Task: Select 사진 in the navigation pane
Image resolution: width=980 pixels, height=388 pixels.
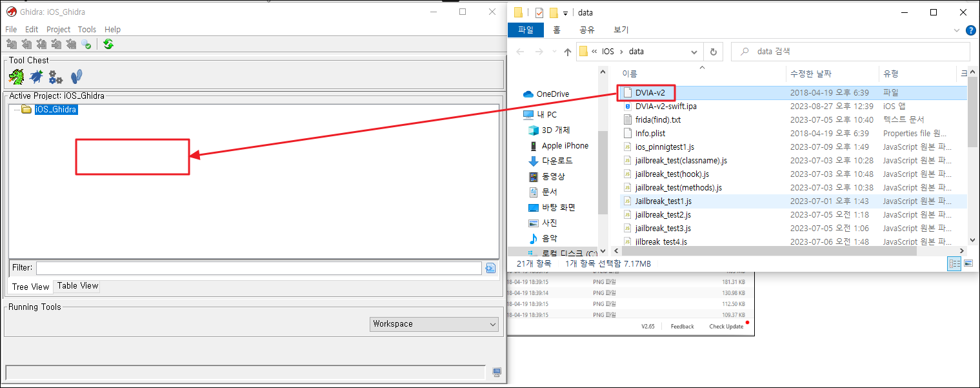Action: pos(543,223)
